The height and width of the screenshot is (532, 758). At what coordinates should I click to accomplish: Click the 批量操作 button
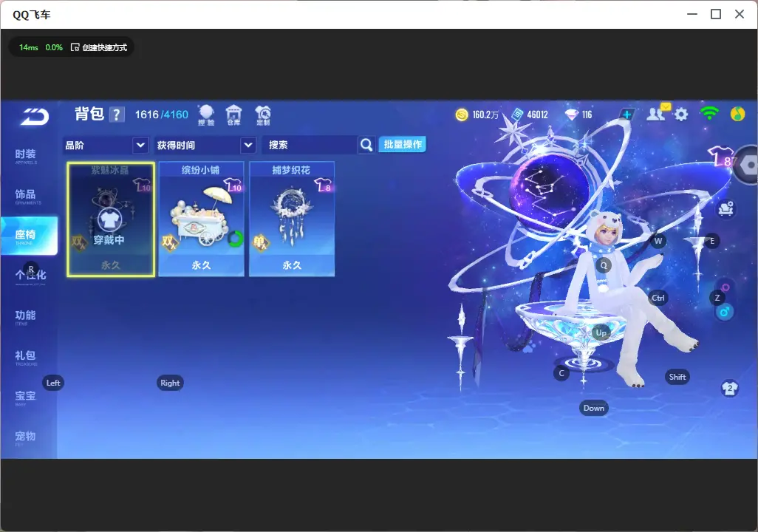coord(402,145)
